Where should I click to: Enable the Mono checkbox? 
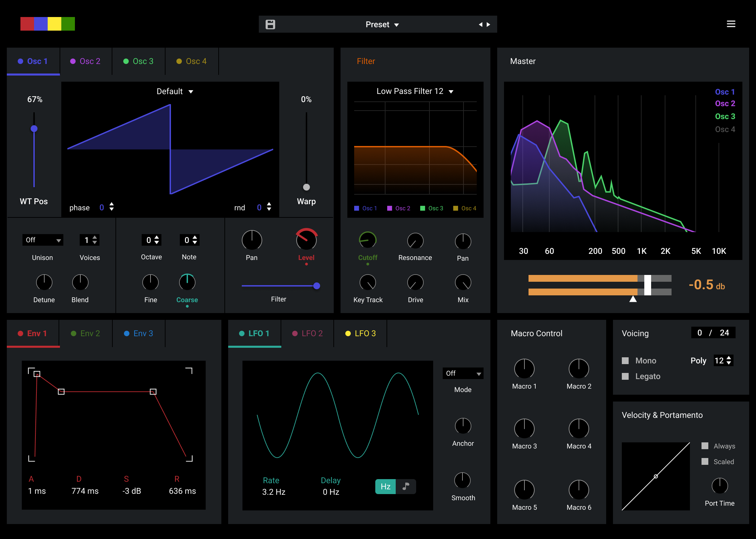coord(625,361)
